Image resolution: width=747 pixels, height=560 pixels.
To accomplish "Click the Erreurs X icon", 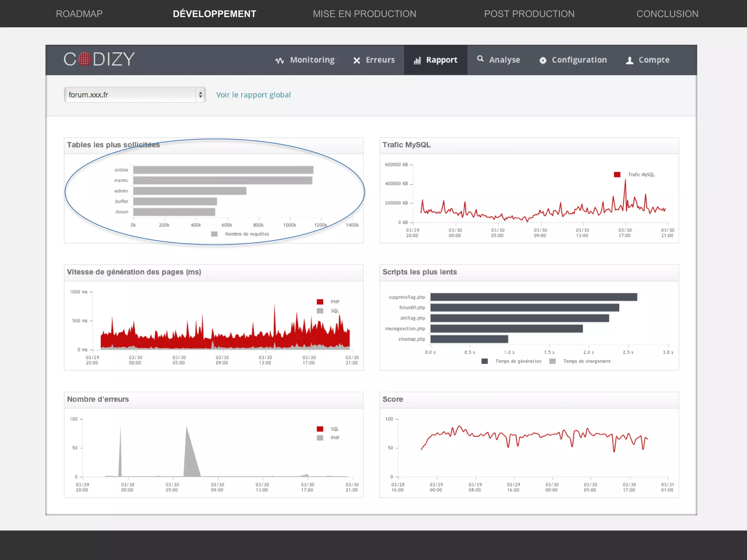I will [x=357, y=61].
